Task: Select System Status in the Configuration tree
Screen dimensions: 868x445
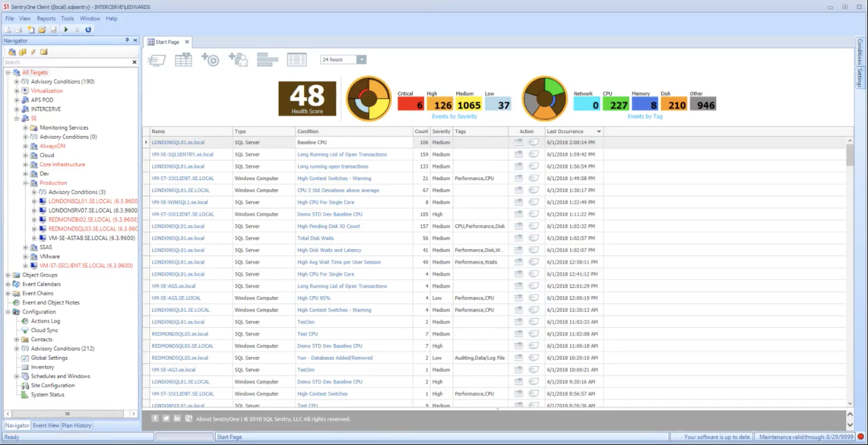Action: pos(47,395)
